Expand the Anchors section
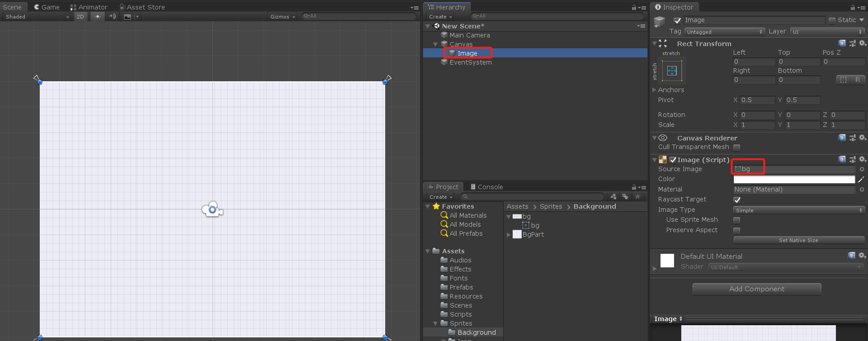Image resolution: width=868 pixels, height=341 pixels. (654, 90)
